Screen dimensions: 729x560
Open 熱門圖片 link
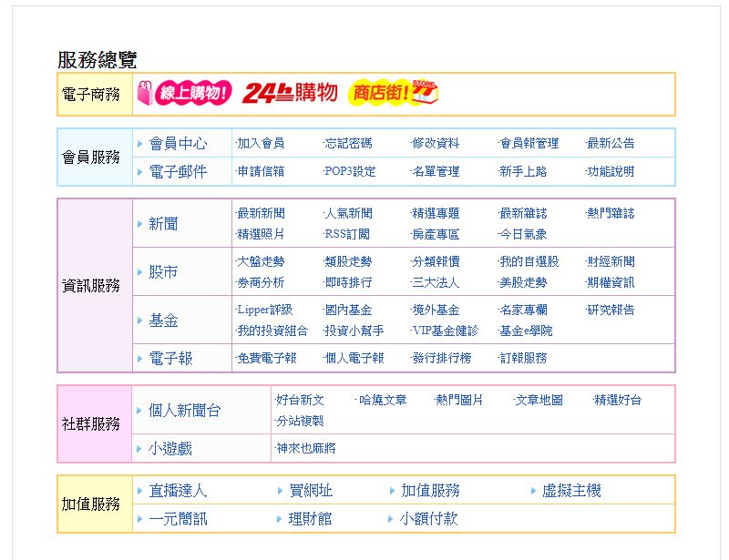(458, 400)
